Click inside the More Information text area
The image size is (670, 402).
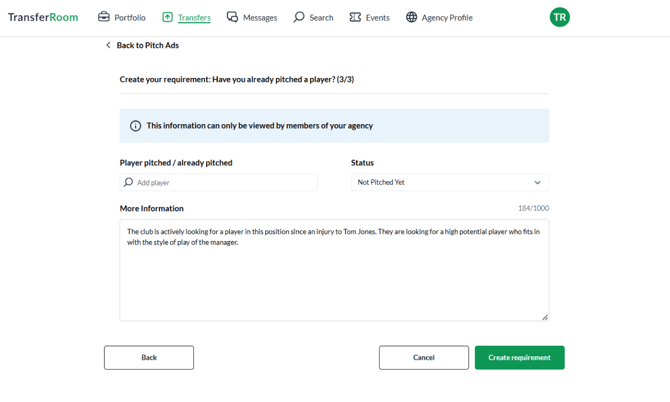point(334,270)
